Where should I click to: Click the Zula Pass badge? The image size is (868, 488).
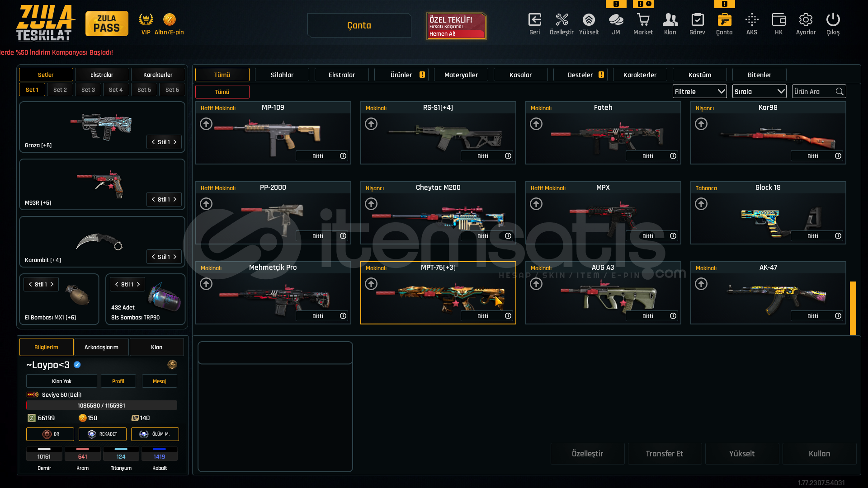point(107,23)
